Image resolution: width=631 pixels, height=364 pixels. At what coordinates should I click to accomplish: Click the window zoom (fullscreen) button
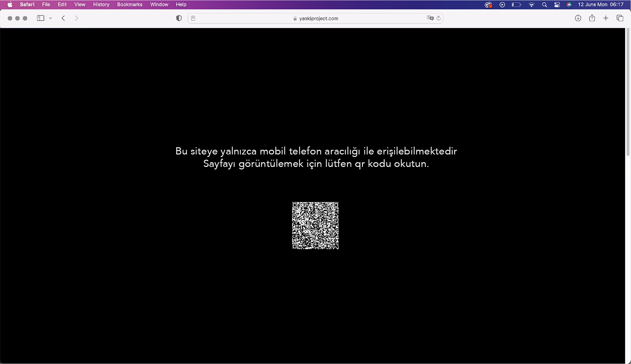(x=25, y=18)
